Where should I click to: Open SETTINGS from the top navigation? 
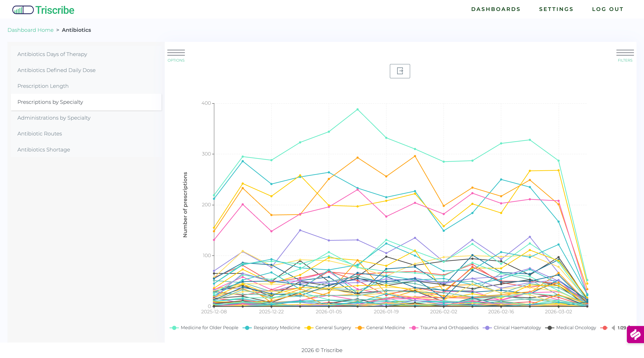(x=556, y=9)
